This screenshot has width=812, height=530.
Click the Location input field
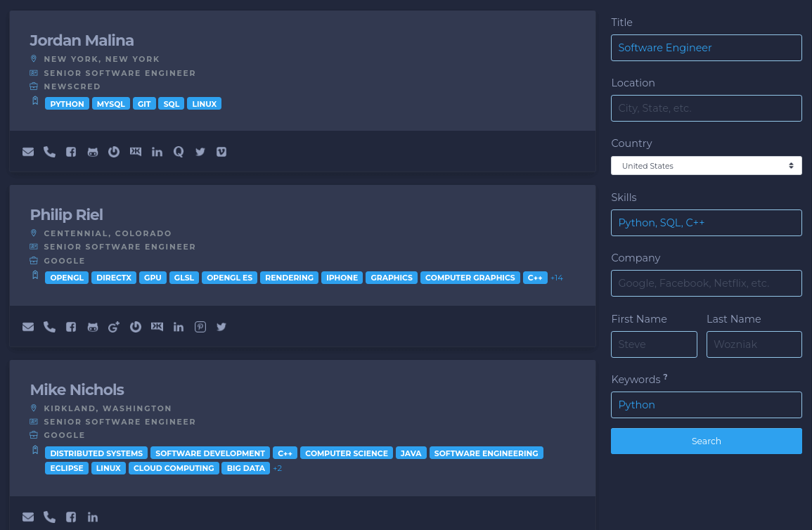(706, 108)
